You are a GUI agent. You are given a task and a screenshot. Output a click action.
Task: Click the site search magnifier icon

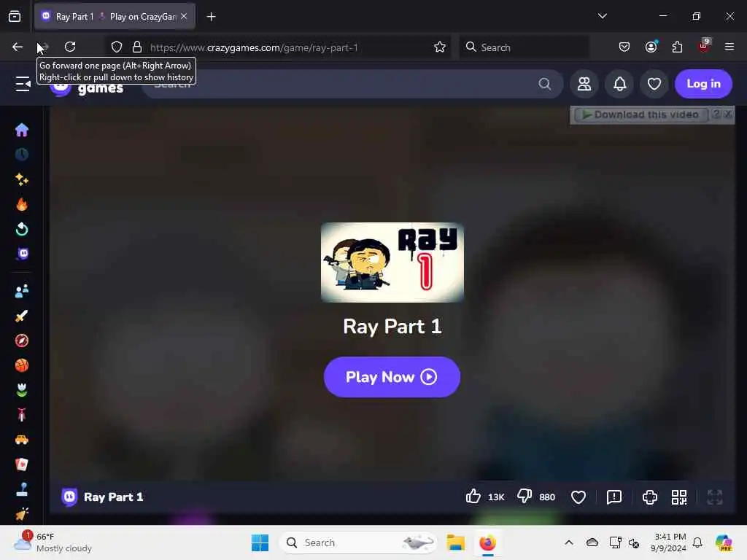tap(544, 84)
